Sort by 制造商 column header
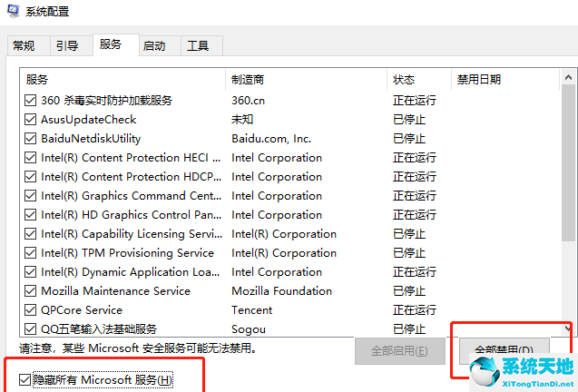578x392 pixels. point(306,80)
